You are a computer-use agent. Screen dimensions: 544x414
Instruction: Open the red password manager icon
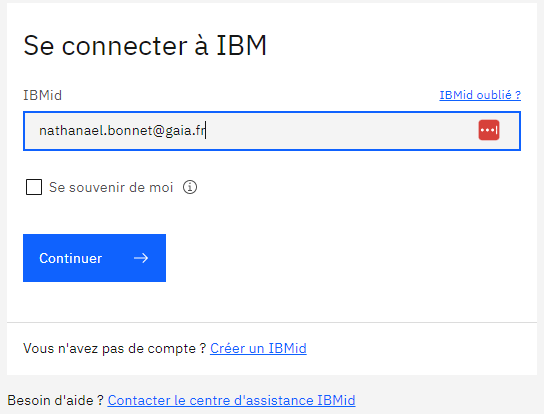489,130
